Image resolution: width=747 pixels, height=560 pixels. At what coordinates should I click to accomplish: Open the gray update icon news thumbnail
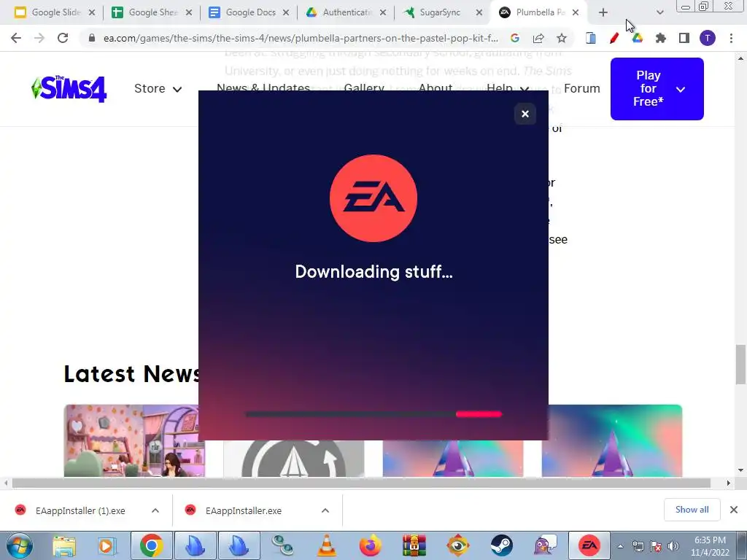[x=293, y=458]
